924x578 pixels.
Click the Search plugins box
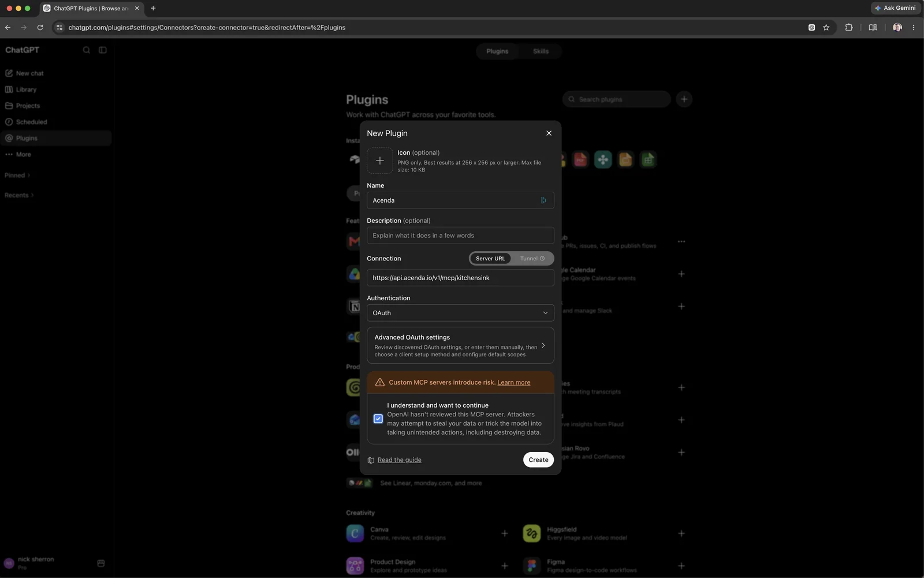click(616, 99)
